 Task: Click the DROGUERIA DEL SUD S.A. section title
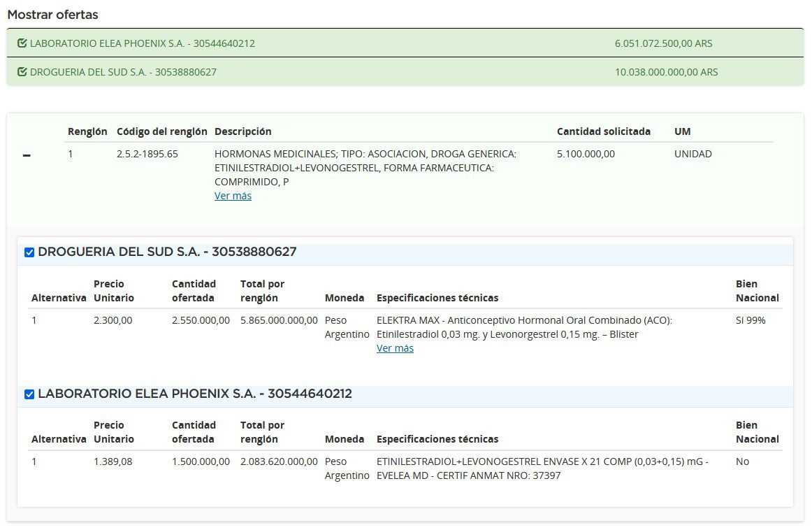(167, 252)
